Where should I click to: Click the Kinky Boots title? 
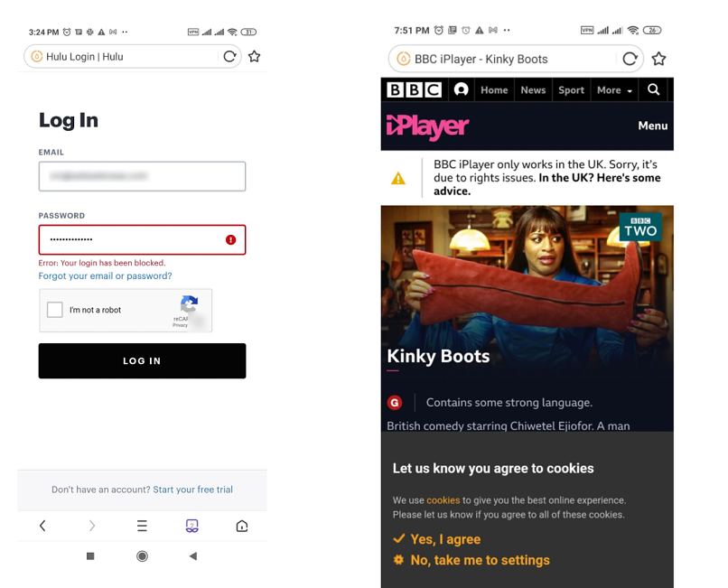[438, 356]
